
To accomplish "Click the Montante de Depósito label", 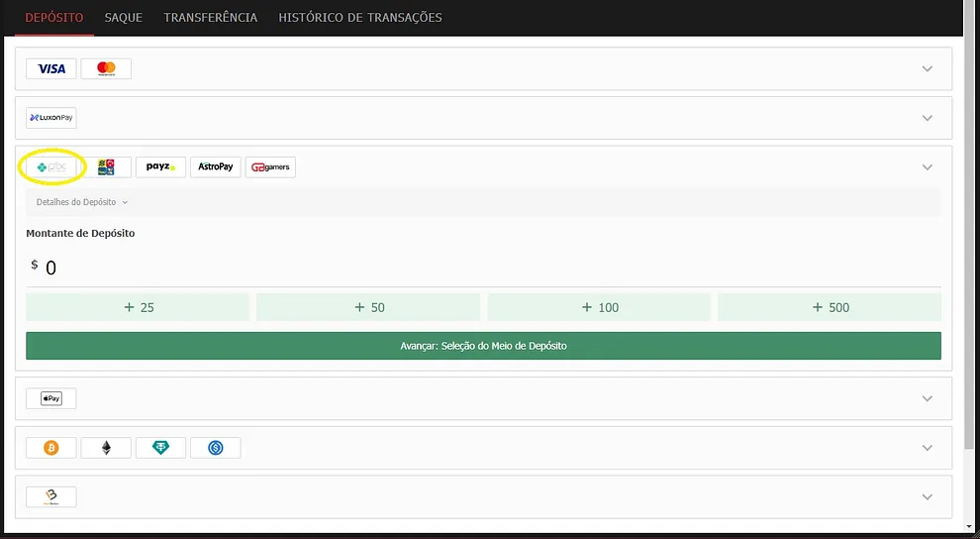I will coord(80,233).
